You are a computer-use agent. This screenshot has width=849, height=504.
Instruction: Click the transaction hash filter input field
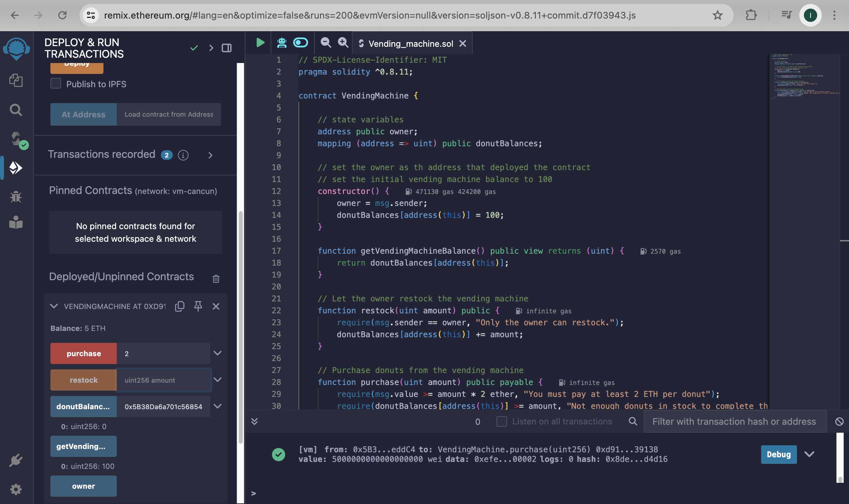tap(735, 421)
